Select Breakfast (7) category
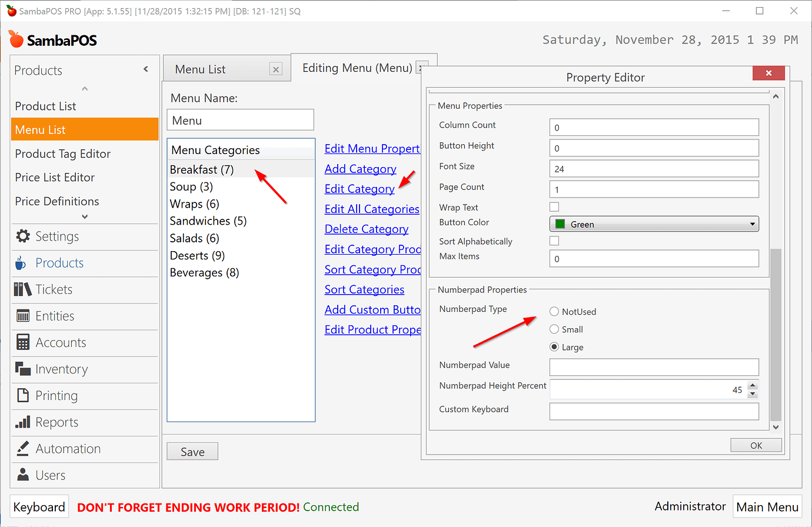The width and height of the screenshot is (812, 527). tap(241, 169)
